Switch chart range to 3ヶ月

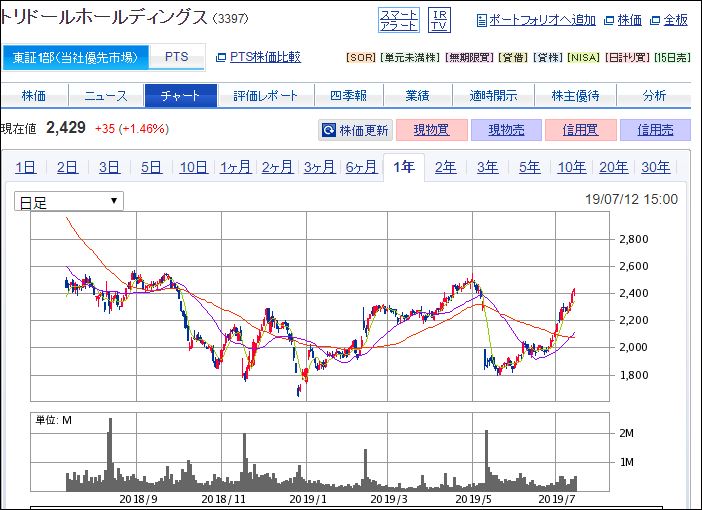[320, 167]
